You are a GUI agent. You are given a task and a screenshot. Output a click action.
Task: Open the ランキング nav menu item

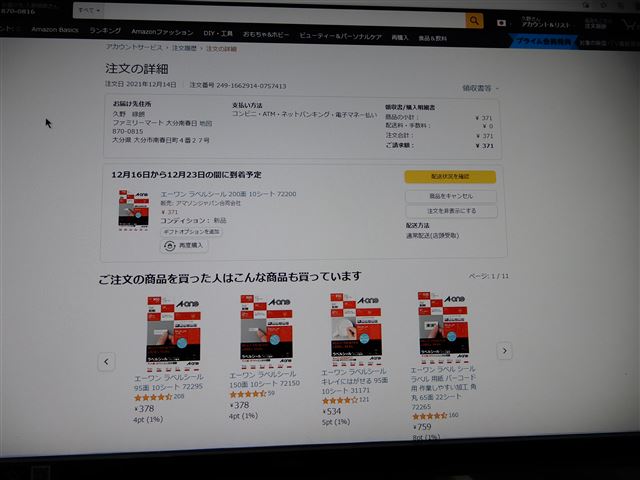105,33
